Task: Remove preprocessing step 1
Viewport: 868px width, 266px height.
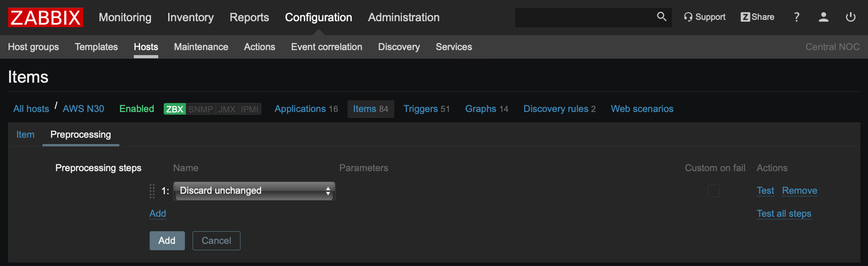Action: (799, 191)
